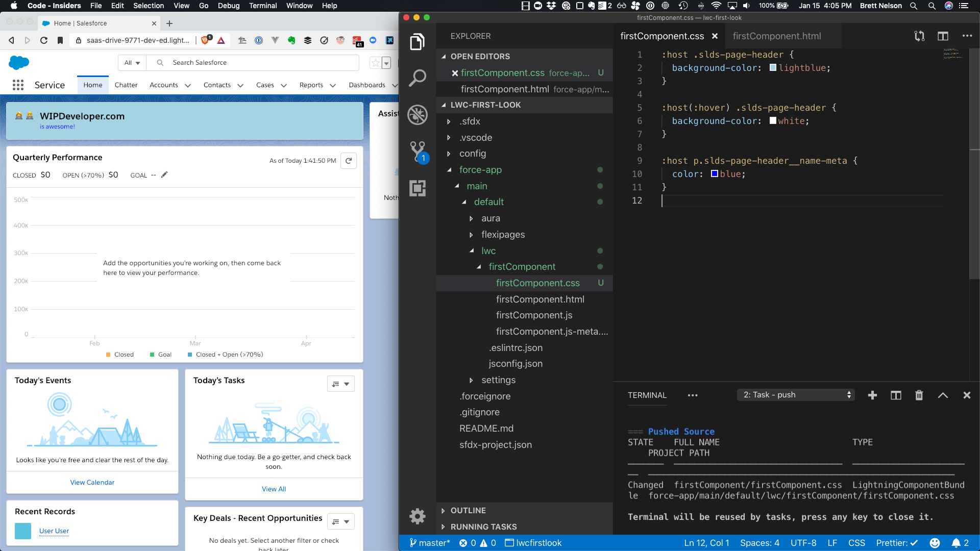Click the bookmark icon in browser toolbar

tap(60, 40)
